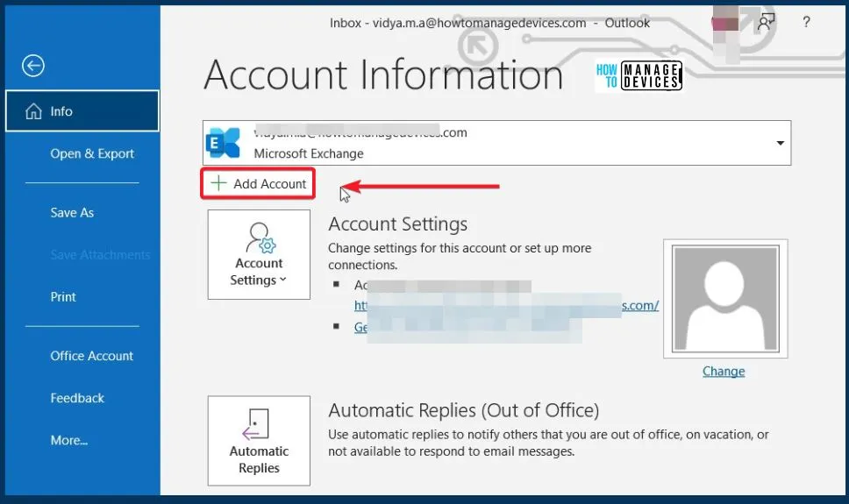The image size is (849, 504).
Task: Click the Microsoft Exchange account icon
Action: pyautogui.click(x=223, y=143)
